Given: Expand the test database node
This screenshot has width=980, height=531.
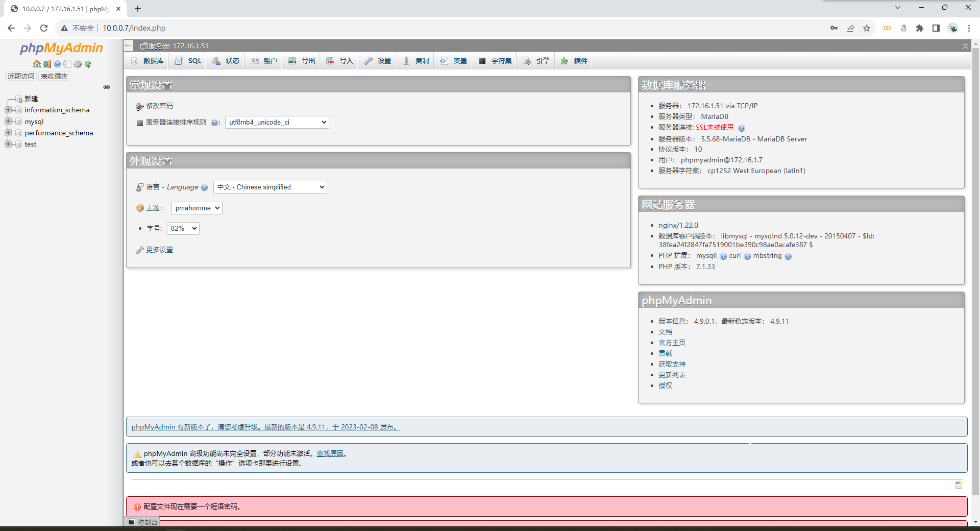Looking at the screenshot, I should tap(8, 144).
